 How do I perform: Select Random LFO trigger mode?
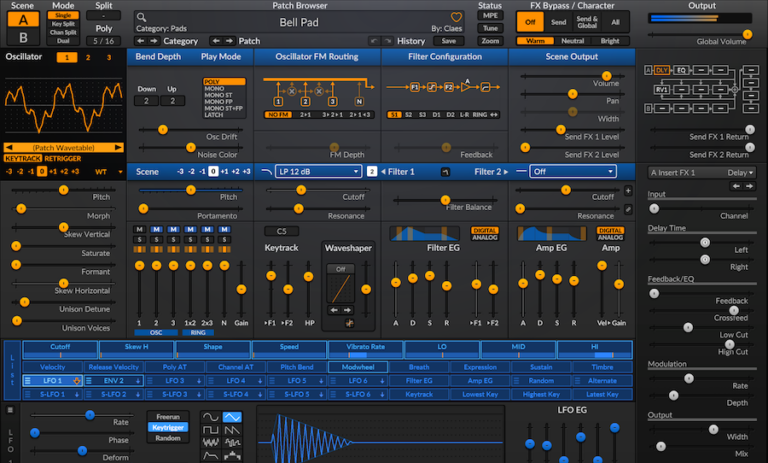pyautogui.click(x=168, y=438)
